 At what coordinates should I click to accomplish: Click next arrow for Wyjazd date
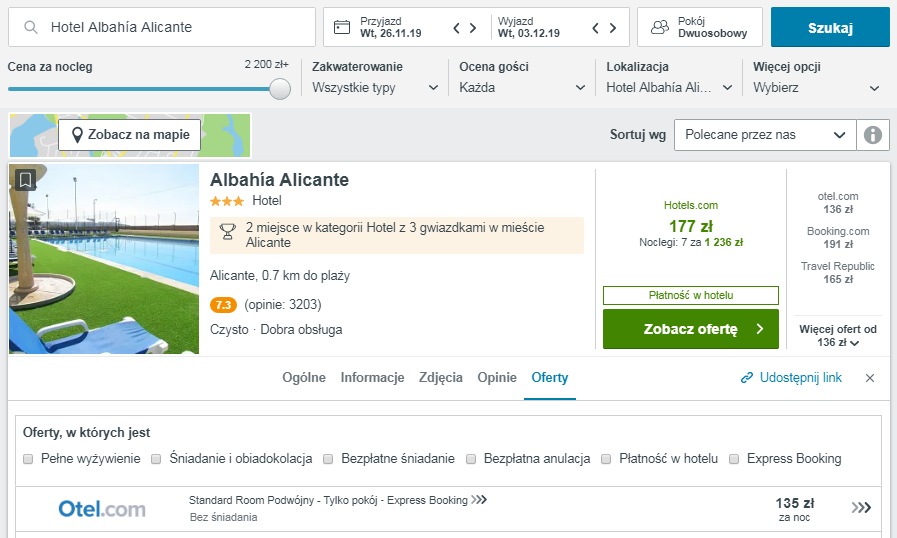(614, 28)
